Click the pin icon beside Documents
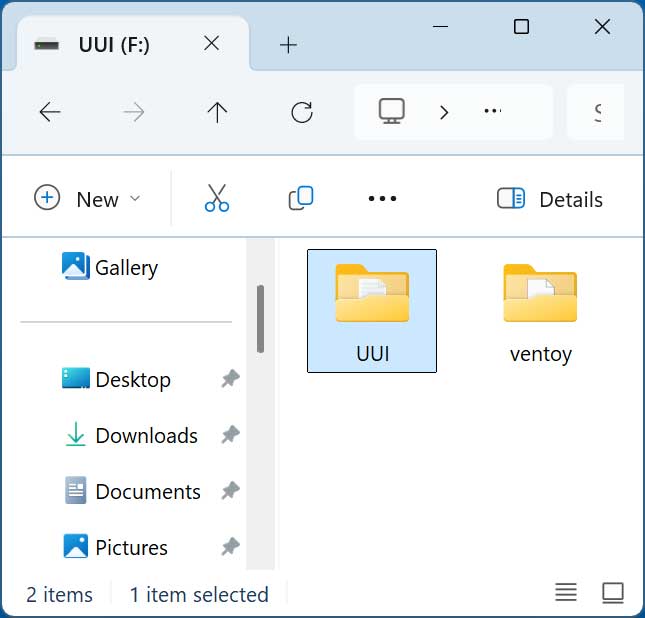The image size is (645, 618). [230, 490]
